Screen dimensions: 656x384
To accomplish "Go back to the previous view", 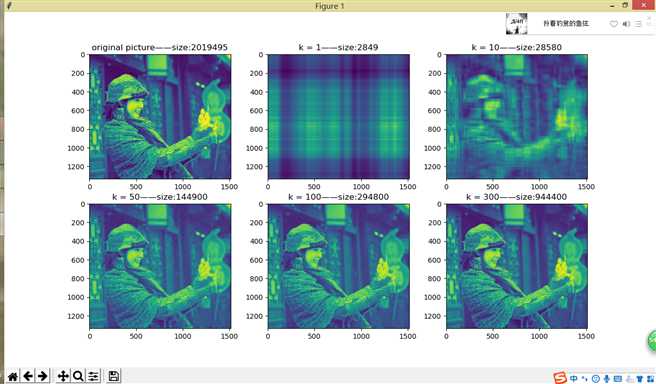I will point(28,376).
